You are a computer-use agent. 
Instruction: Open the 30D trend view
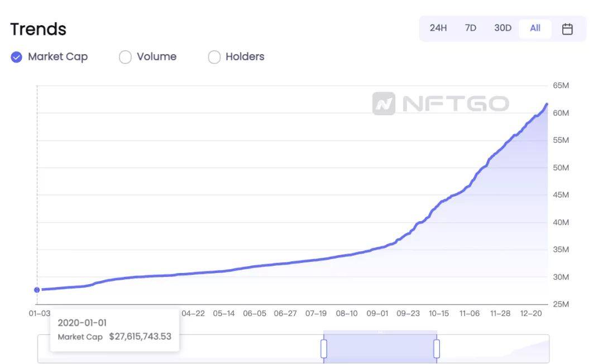click(x=501, y=28)
